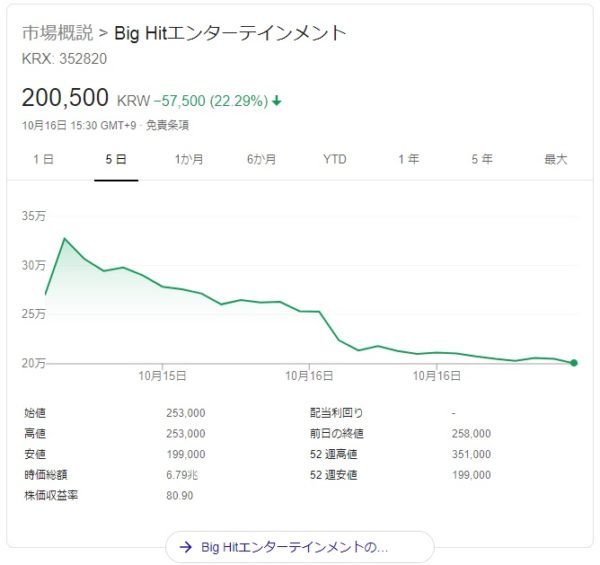
Task: Open the 最大 chart range
Action: click(x=555, y=159)
